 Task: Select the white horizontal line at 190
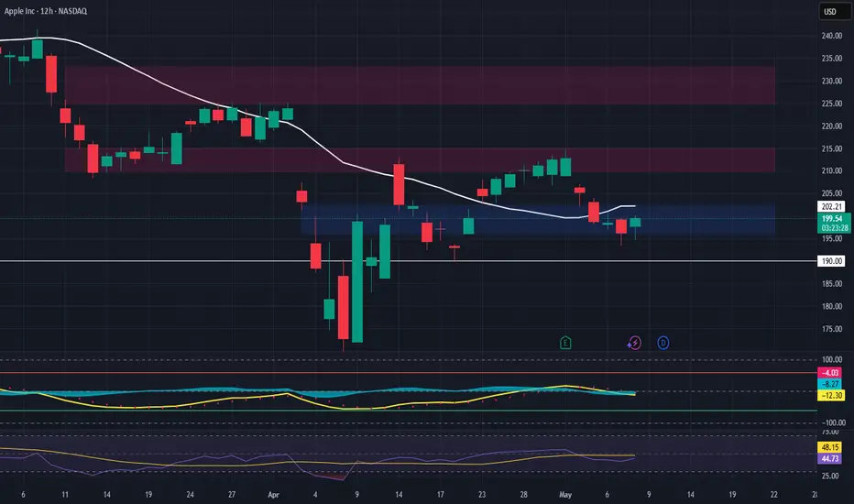click(x=409, y=261)
